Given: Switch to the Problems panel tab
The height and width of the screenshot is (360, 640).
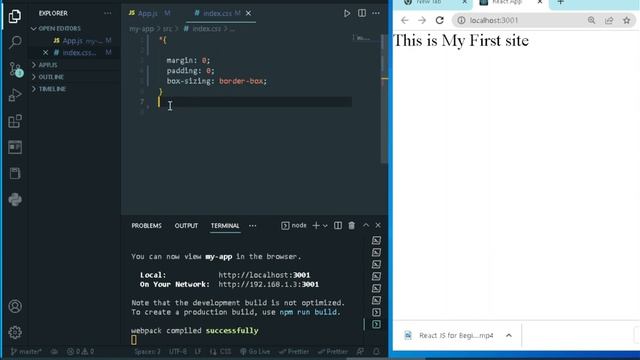Looking at the screenshot, I should pyautogui.click(x=147, y=226).
